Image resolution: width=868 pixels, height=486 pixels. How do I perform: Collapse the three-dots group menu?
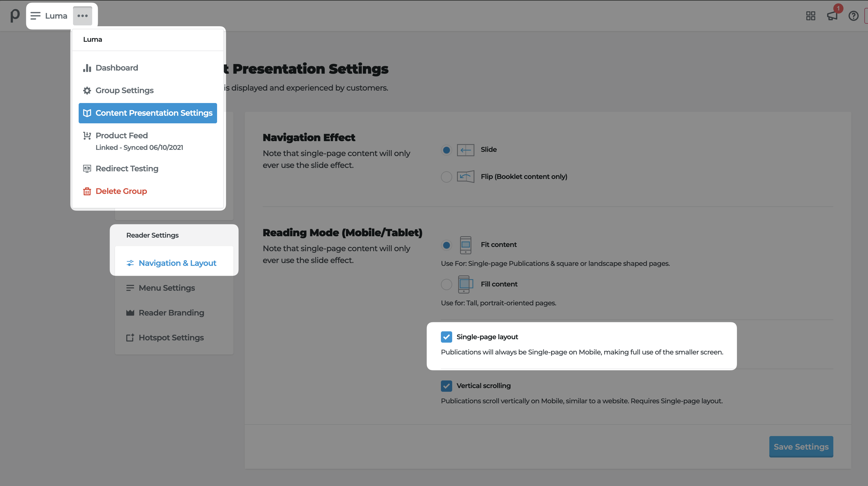[83, 16]
